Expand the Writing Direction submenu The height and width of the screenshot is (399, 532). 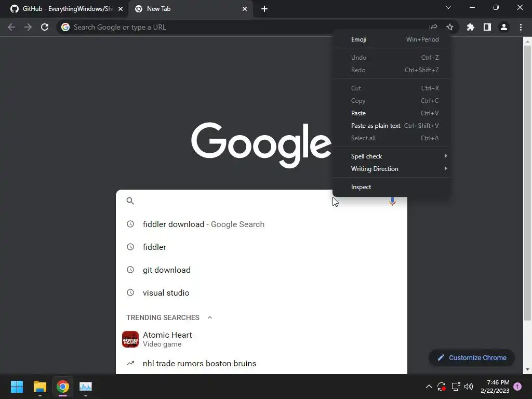[392, 169]
